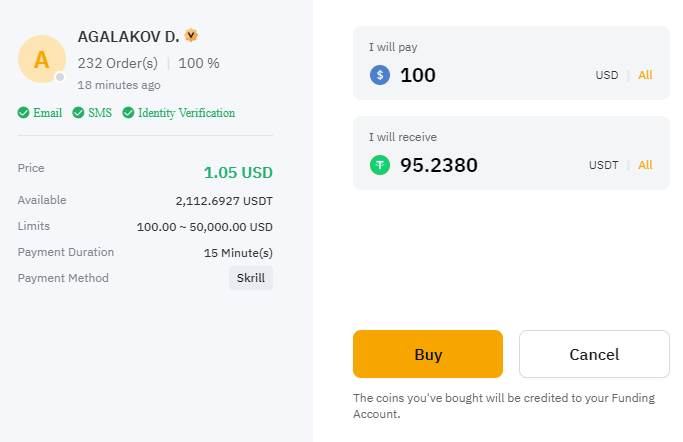Click the SMS verified checkmark icon
This screenshot has height=442, width=683.
pyautogui.click(x=78, y=113)
